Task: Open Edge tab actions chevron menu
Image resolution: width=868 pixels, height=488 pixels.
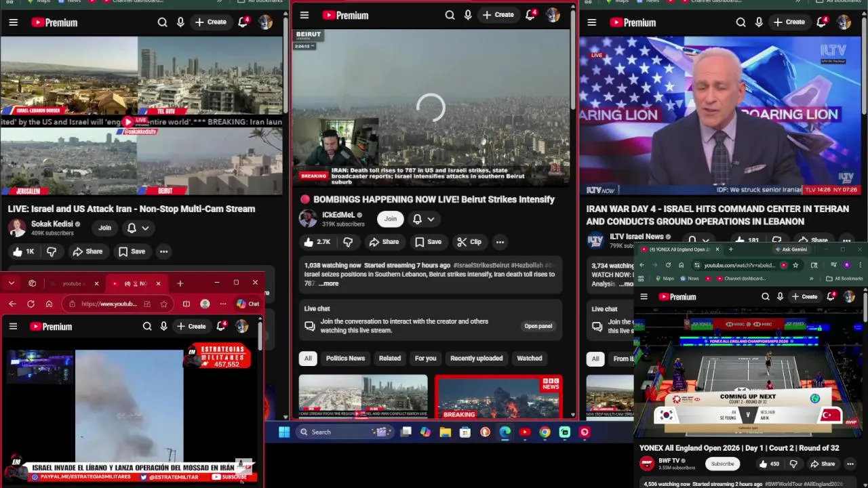Action: click(12, 283)
